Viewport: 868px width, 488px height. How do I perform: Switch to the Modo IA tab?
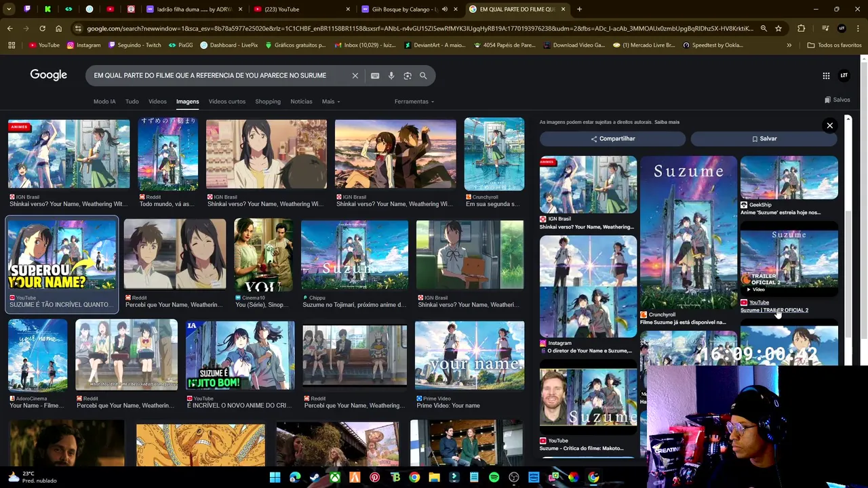[104, 102]
